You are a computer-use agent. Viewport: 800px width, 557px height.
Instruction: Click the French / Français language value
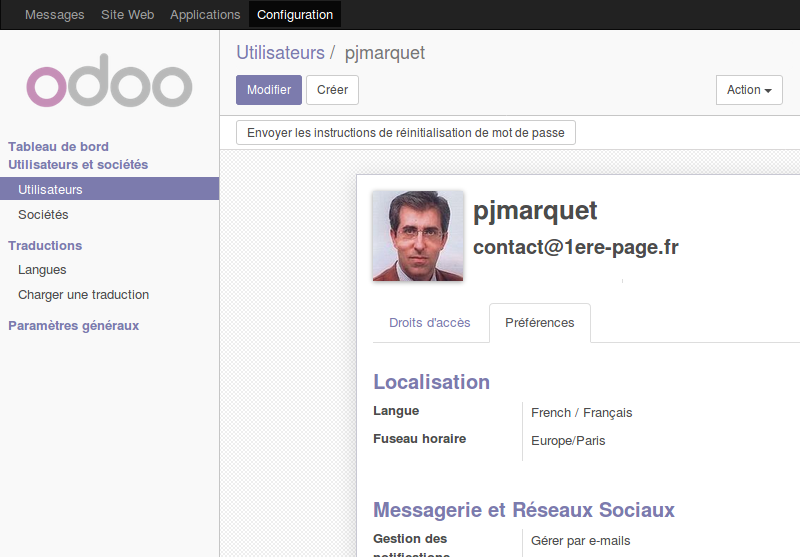582,413
